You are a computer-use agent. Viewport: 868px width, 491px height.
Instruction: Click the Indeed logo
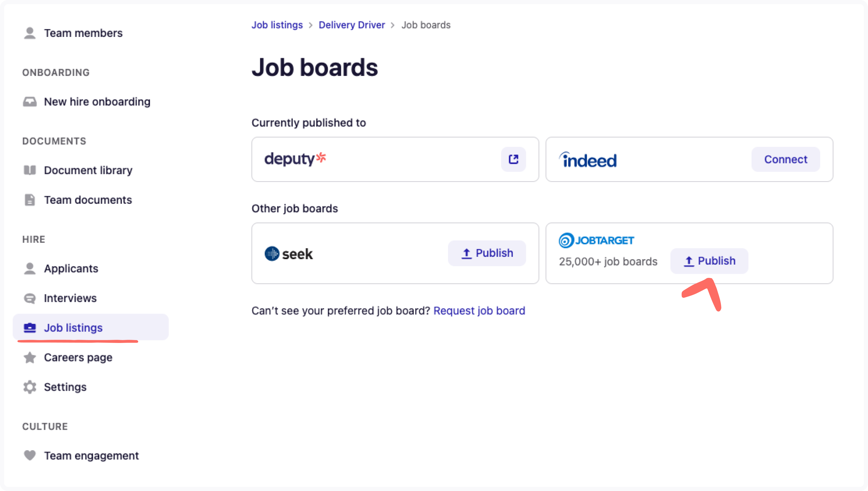(588, 160)
